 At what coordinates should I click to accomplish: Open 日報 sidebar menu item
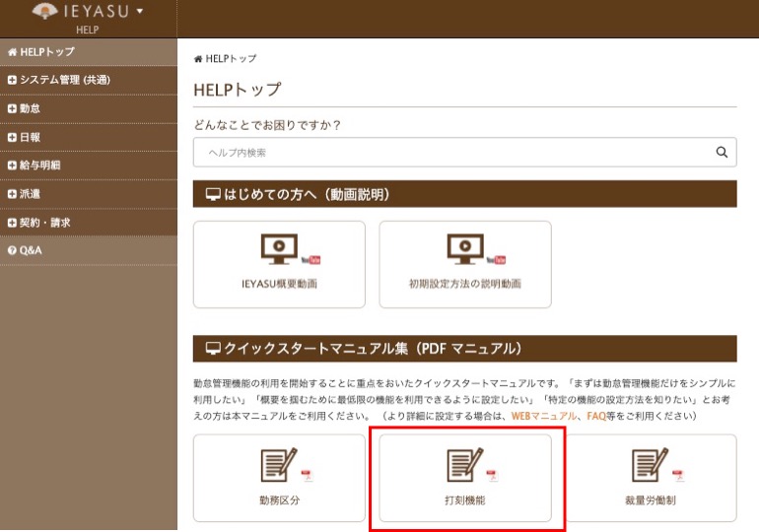[x=89, y=137]
